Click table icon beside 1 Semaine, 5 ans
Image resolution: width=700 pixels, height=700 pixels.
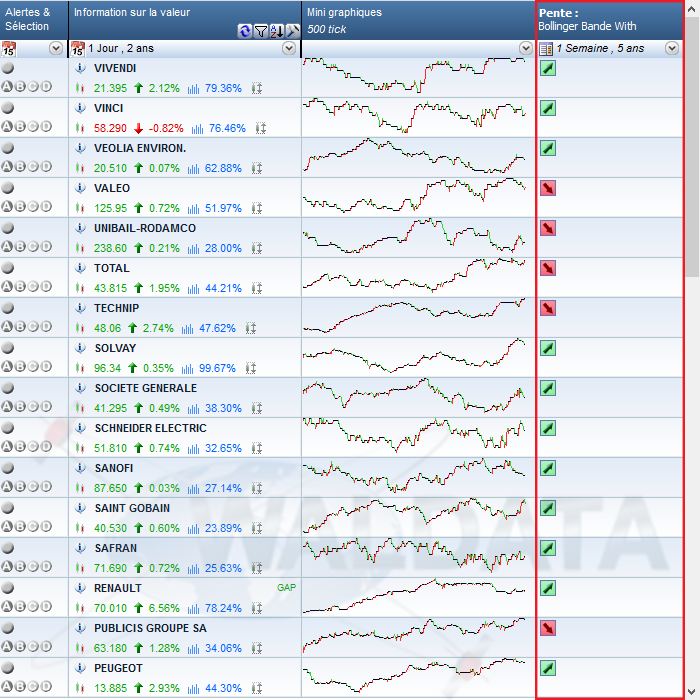(546, 49)
